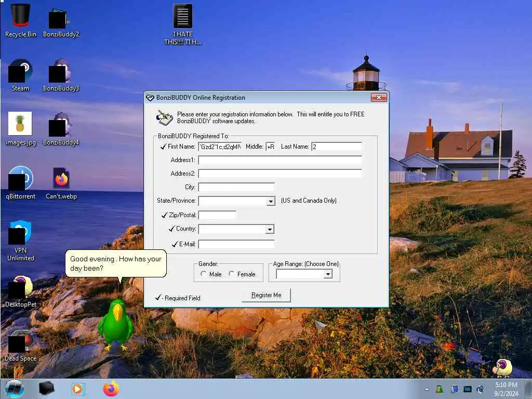The width and height of the screenshot is (532, 399).
Task: Click the Show Desktop strip on taskbar
Action: click(x=528, y=389)
